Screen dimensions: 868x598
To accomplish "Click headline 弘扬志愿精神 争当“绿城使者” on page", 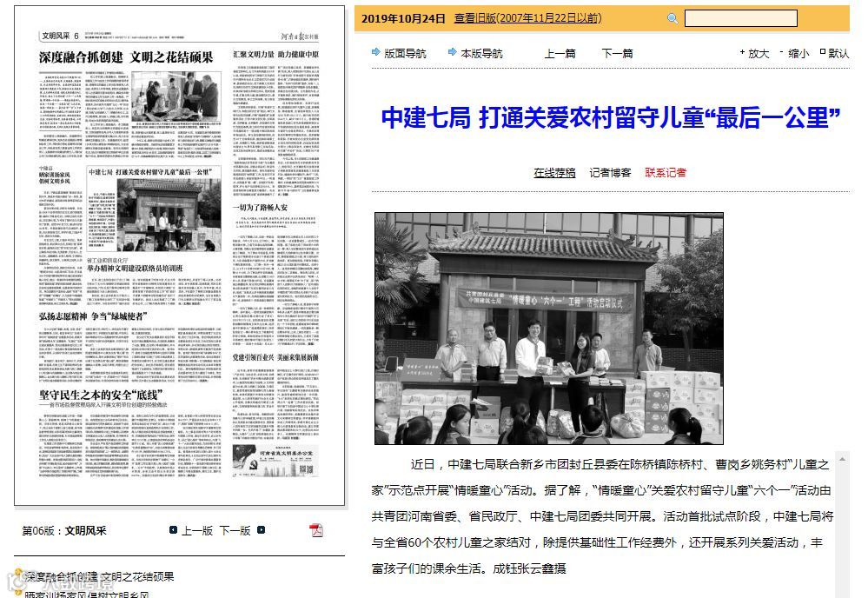I will coord(92,316).
